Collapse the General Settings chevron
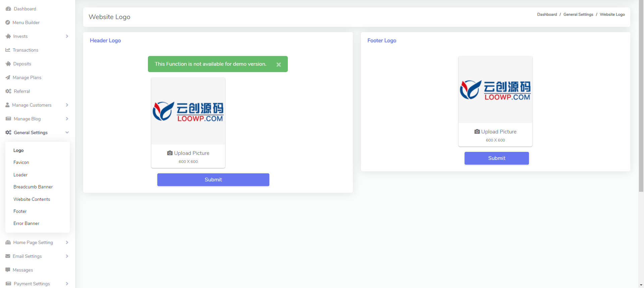This screenshot has height=288, width=644. [67, 132]
